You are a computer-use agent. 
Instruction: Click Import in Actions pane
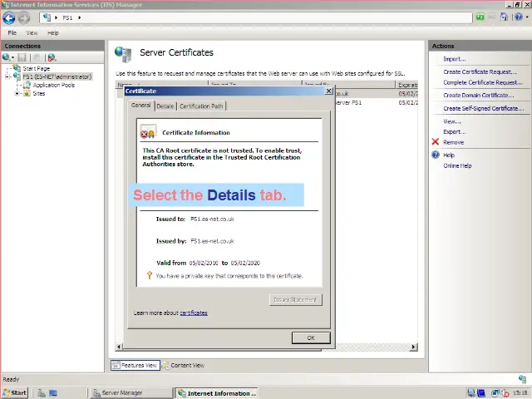pyautogui.click(x=455, y=59)
